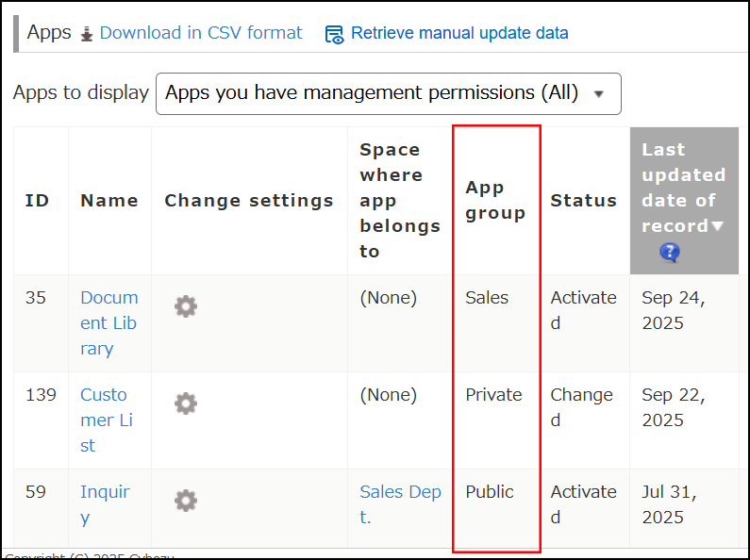The height and width of the screenshot is (560, 750).
Task: Open settings gear for Customer List app
Action: pyautogui.click(x=186, y=404)
